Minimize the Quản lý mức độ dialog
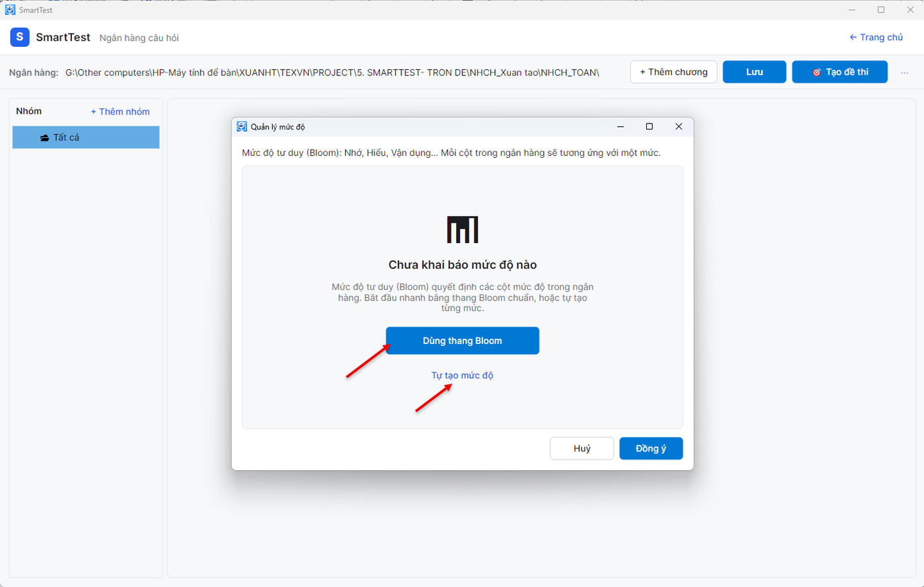The height and width of the screenshot is (587, 924). click(x=620, y=126)
